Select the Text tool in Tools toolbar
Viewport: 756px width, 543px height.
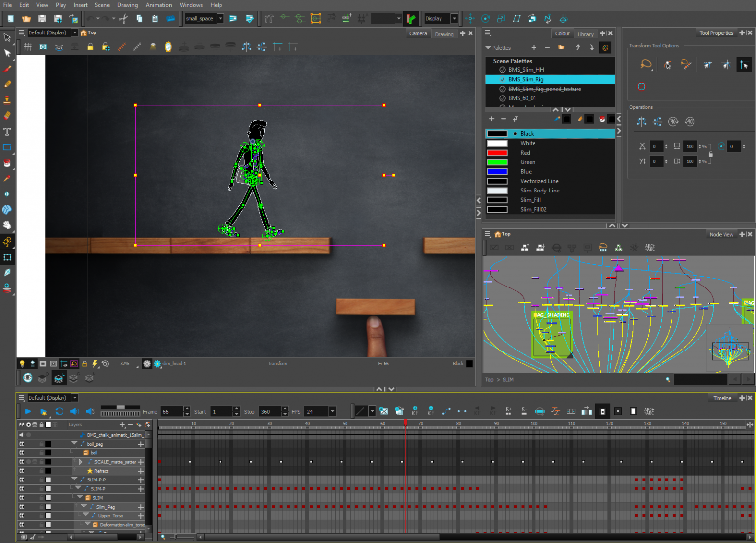coord(7,131)
